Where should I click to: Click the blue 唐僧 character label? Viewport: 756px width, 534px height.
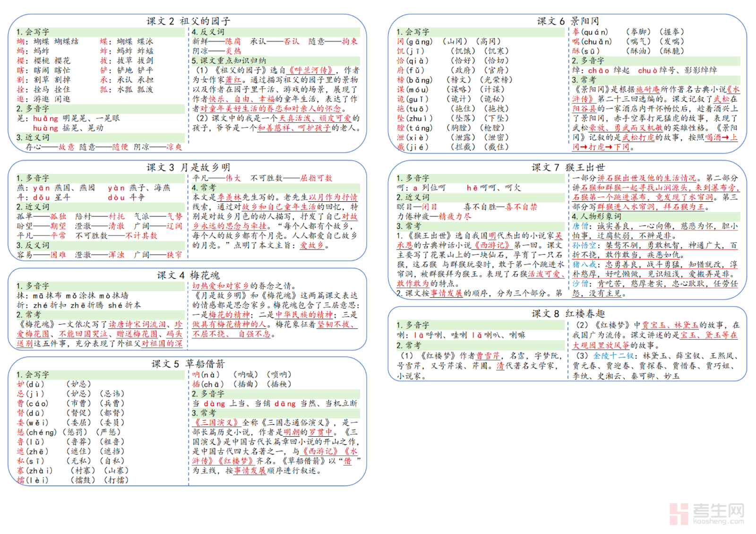(x=580, y=226)
